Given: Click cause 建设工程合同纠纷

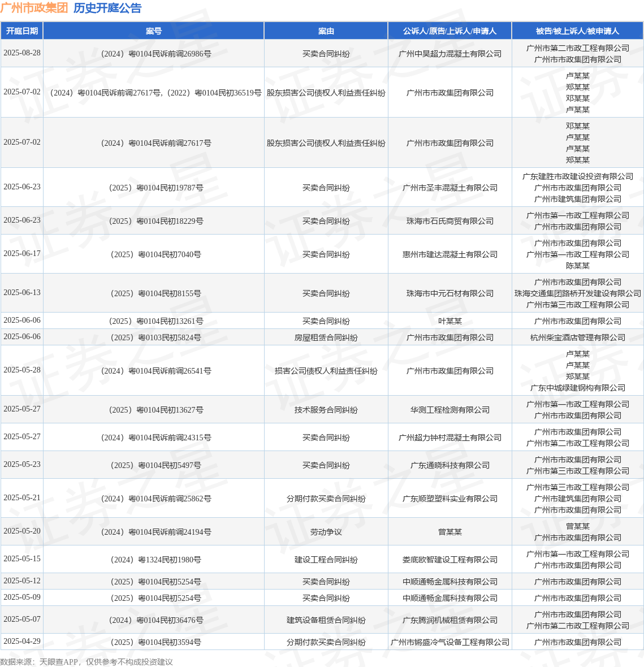Looking at the screenshot, I should click(x=326, y=560).
